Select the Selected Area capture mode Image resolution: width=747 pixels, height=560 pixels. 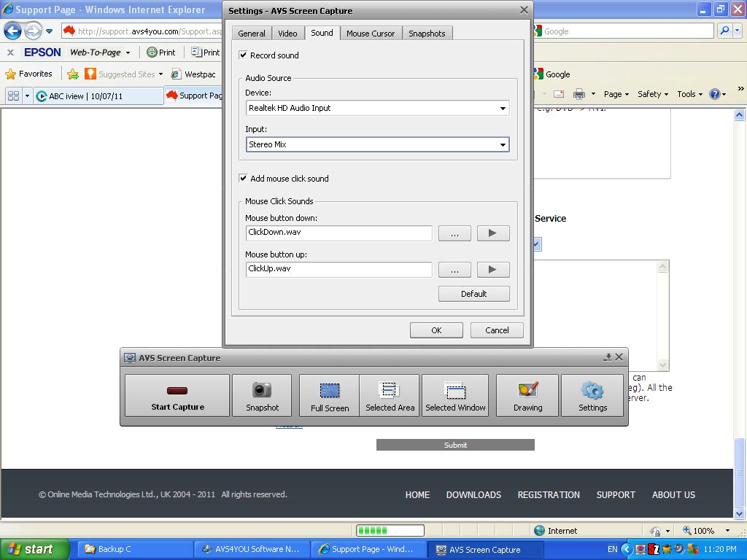[x=390, y=396]
